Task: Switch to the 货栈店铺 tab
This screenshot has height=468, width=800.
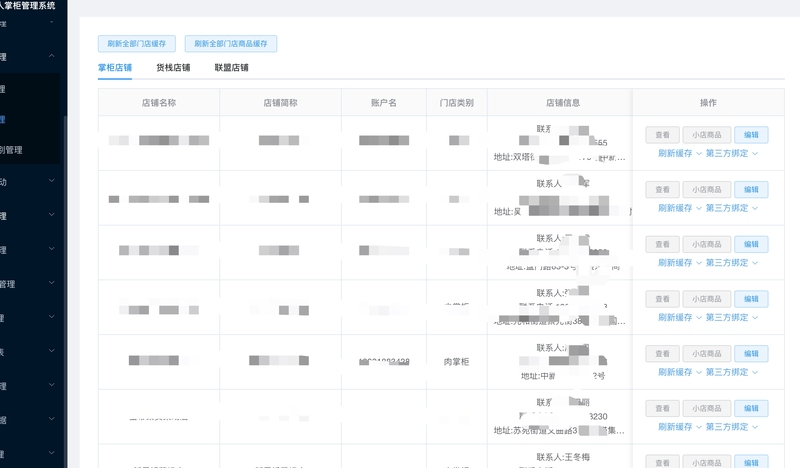Action: tap(173, 68)
